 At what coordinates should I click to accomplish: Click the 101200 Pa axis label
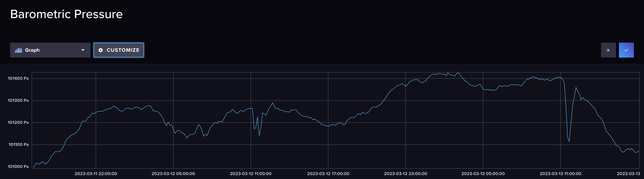18,122
